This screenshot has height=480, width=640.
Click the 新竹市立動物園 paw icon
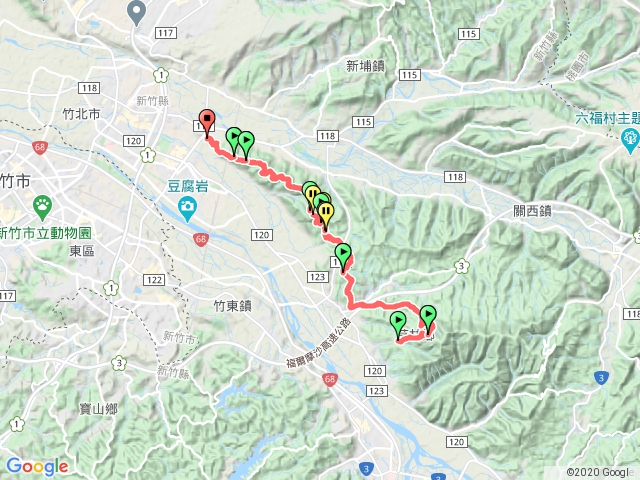coord(42,207)
